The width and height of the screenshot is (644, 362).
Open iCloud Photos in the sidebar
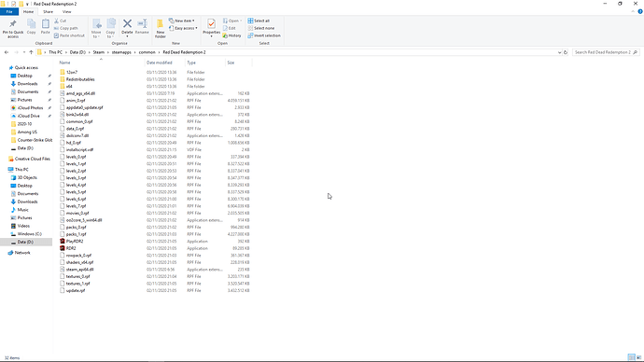(x=30, y=108)
